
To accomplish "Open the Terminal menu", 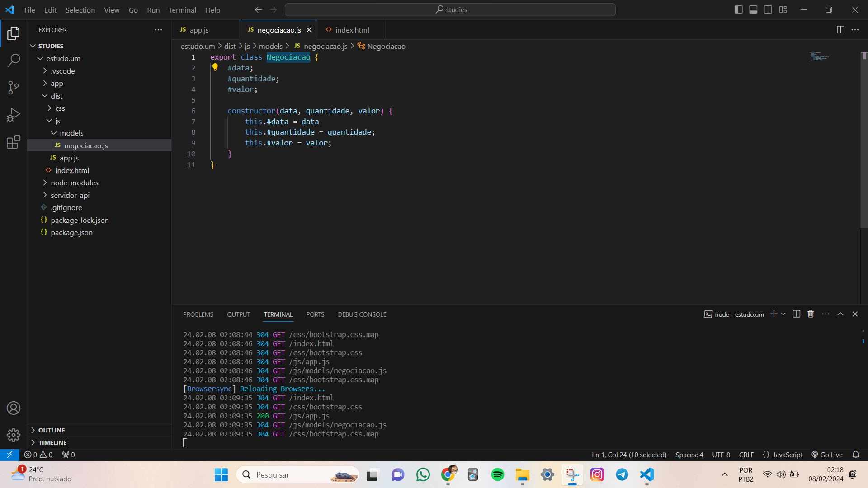I will tap(182, 10).
